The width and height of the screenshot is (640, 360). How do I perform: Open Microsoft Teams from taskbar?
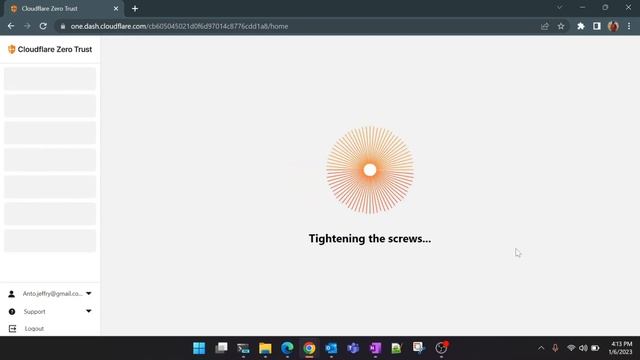tap(353, 348)
